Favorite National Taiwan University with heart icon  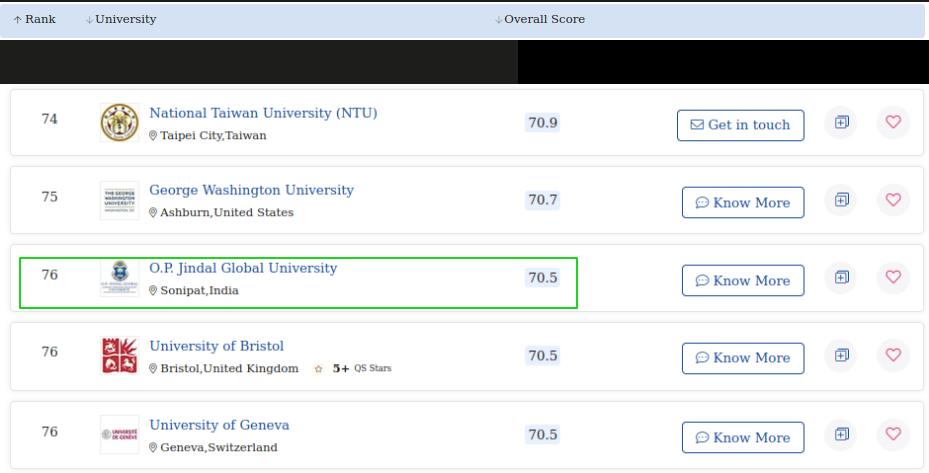[893, 122]
